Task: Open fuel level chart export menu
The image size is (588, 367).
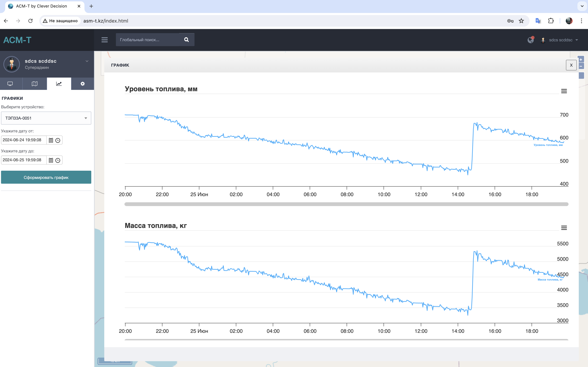Action: 564,91
